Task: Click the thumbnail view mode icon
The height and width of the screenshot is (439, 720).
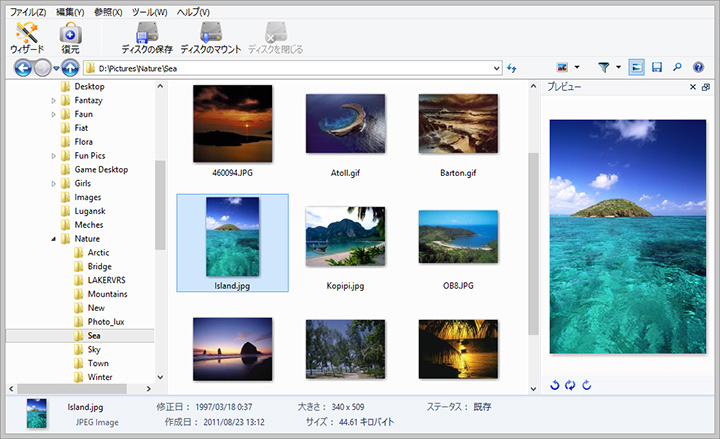Action: pos(562,68)
